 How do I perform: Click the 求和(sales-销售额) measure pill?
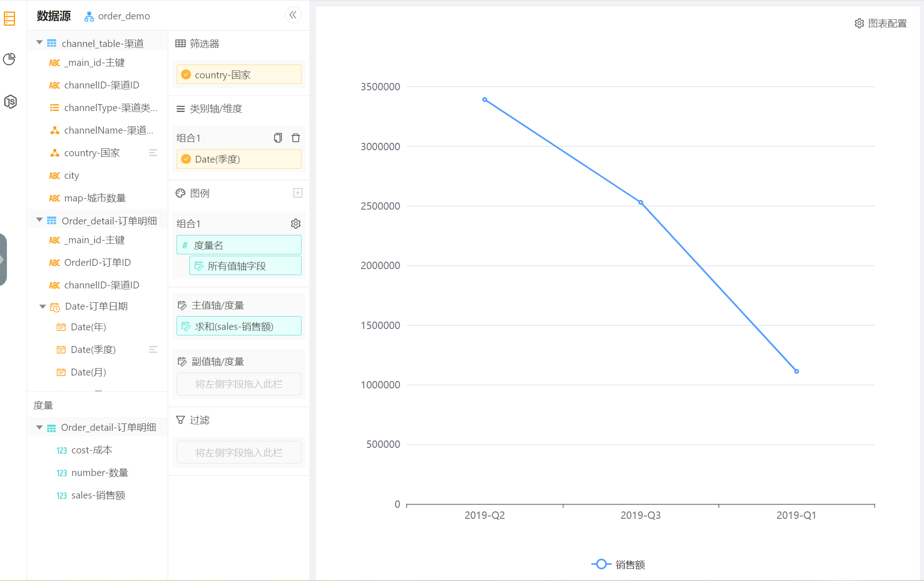(239, 326)
